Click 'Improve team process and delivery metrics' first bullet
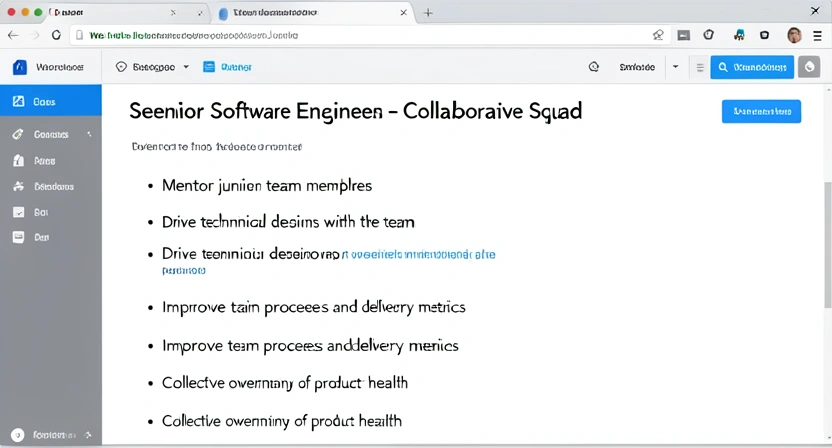Image resolution: width=832 pixels, height=448 pixels. pos(314,307)
